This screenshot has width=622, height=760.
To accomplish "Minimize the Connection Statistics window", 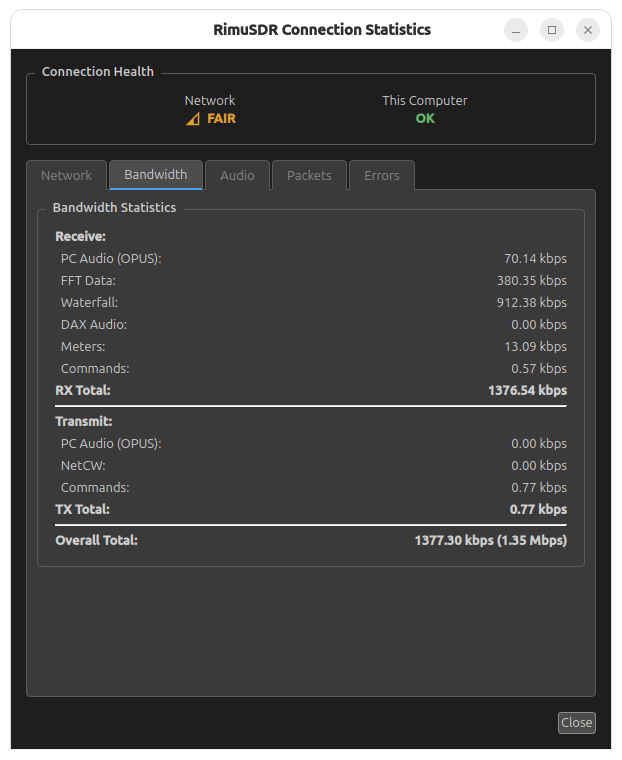I will click(516, 30).
